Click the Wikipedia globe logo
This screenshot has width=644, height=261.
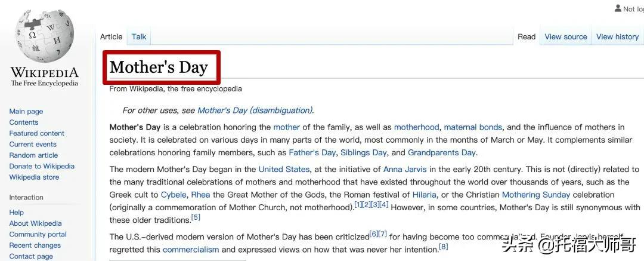44,36
